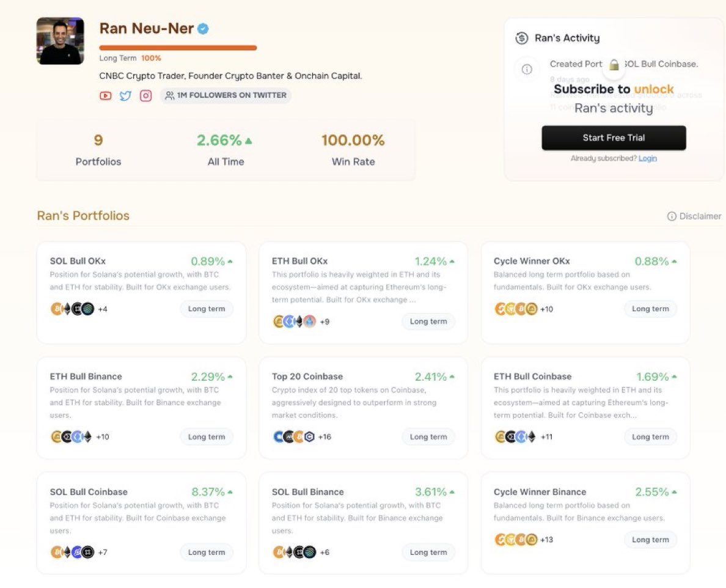The image size is (726, 588).
Task: Click Ran Neu-Ner's profile photo
Action: tap(59, 40)
